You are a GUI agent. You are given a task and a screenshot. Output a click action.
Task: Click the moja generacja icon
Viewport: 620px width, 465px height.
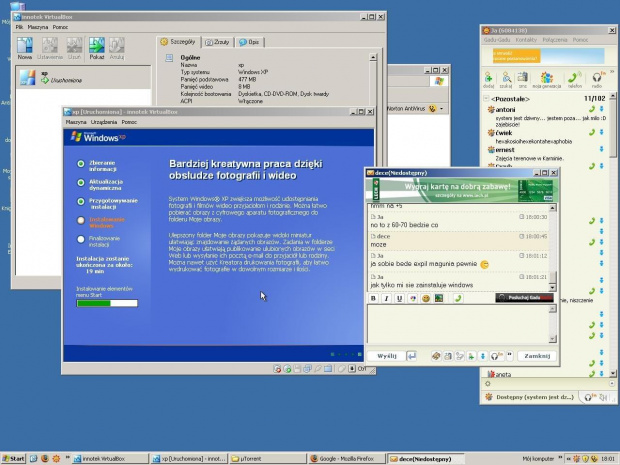tap(546, 79)
